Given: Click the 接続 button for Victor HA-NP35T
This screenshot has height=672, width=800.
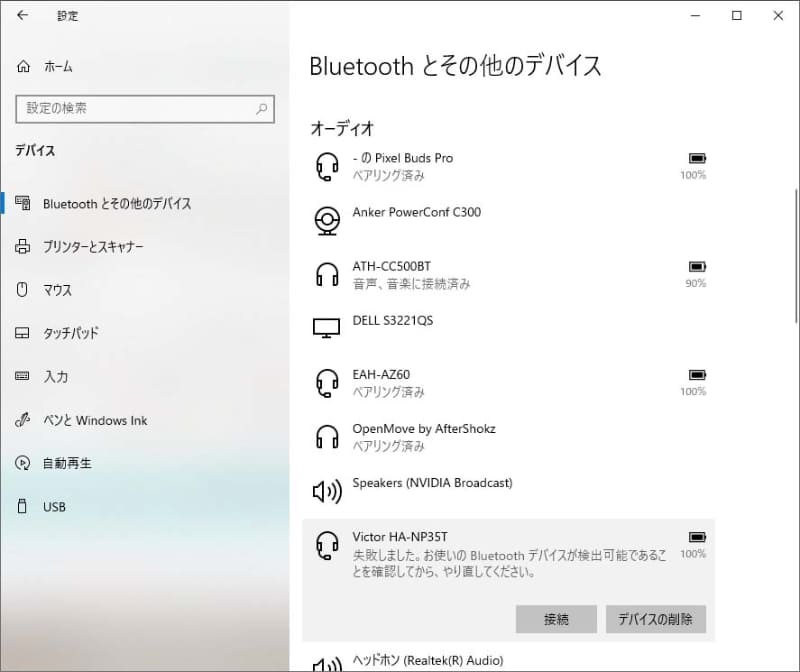Looking at the screenshot, I should click(556, 619).
